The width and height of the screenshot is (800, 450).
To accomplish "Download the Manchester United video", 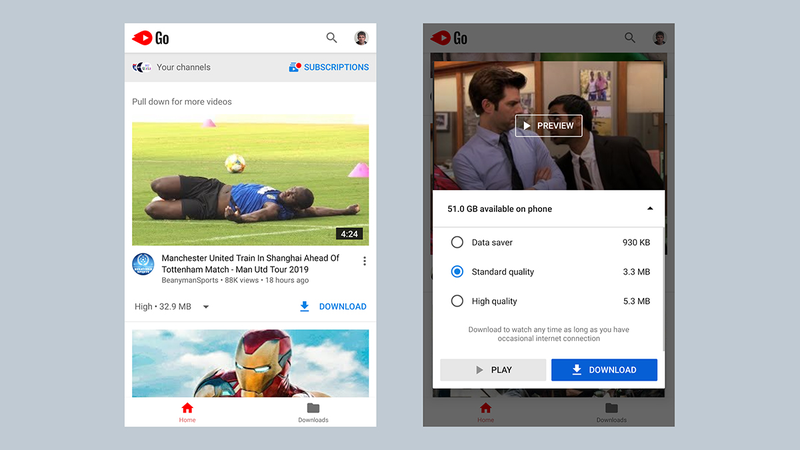I will tap(333, 306).
